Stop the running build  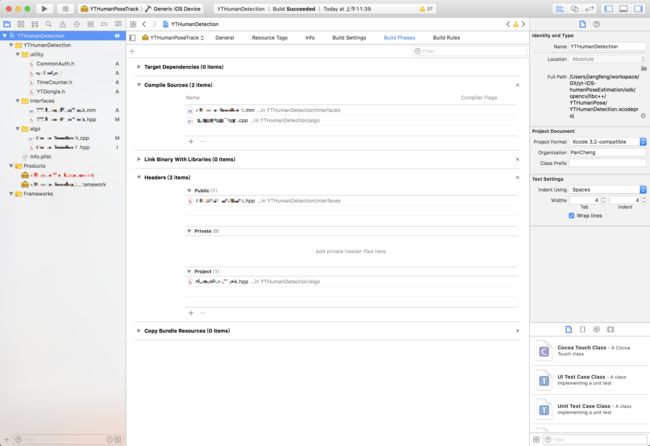pos(65,9)
